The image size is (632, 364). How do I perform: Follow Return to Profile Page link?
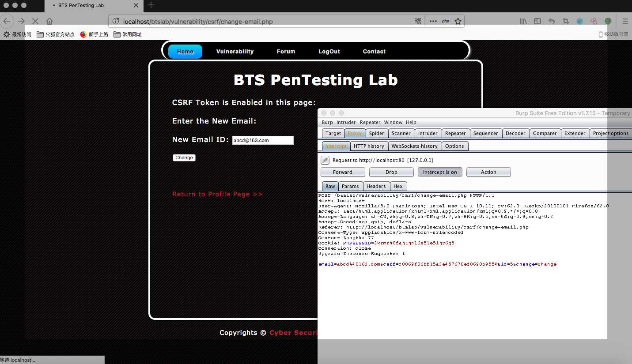[218, 194]
